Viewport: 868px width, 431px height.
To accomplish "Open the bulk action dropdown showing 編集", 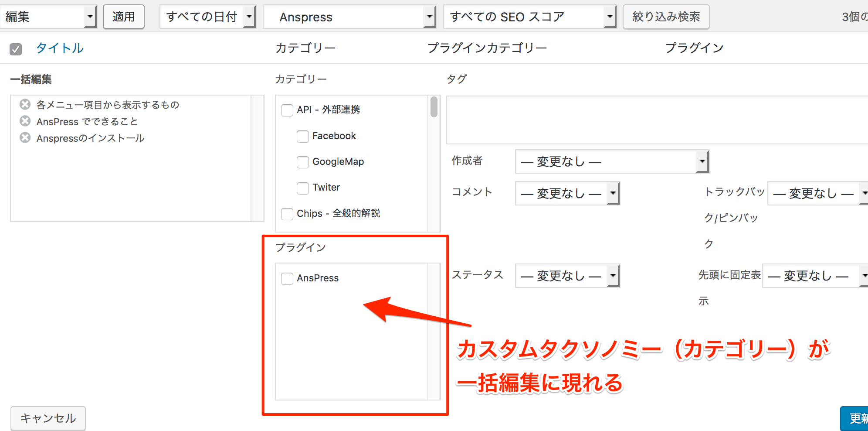I will 47,17.
